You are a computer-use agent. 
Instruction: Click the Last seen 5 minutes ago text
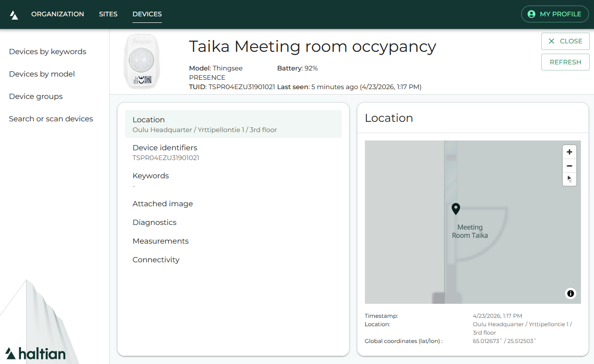pyautogui.click(x=349, y=87)
